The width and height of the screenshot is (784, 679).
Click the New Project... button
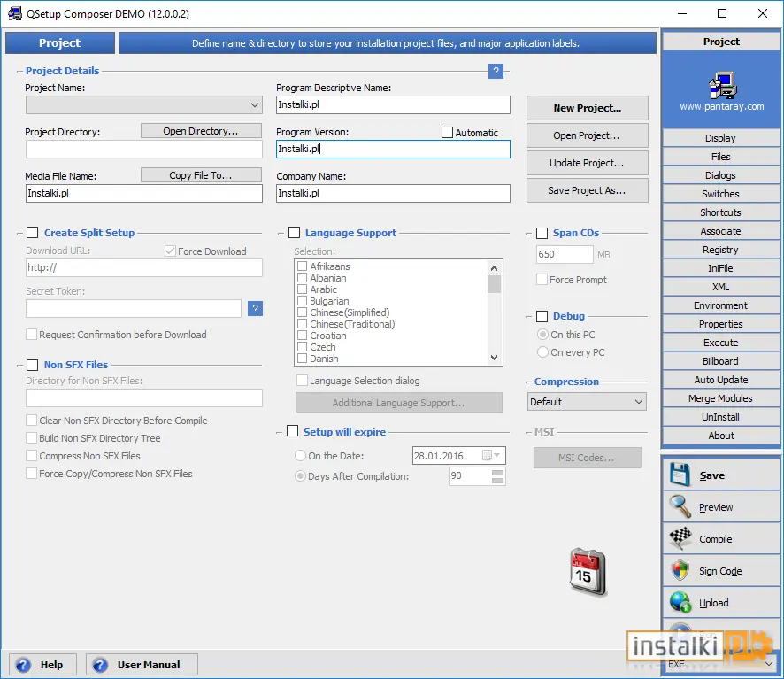click(587, 108)
